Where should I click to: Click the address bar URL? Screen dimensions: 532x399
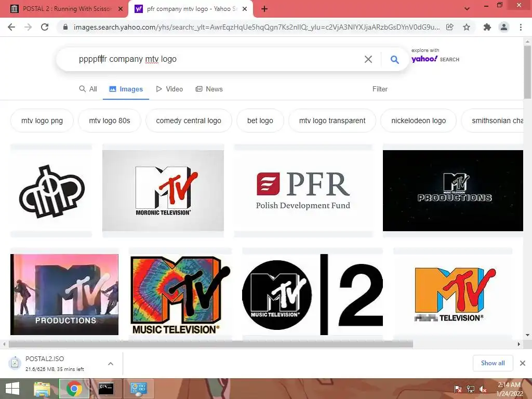click(x=257, y=27)
